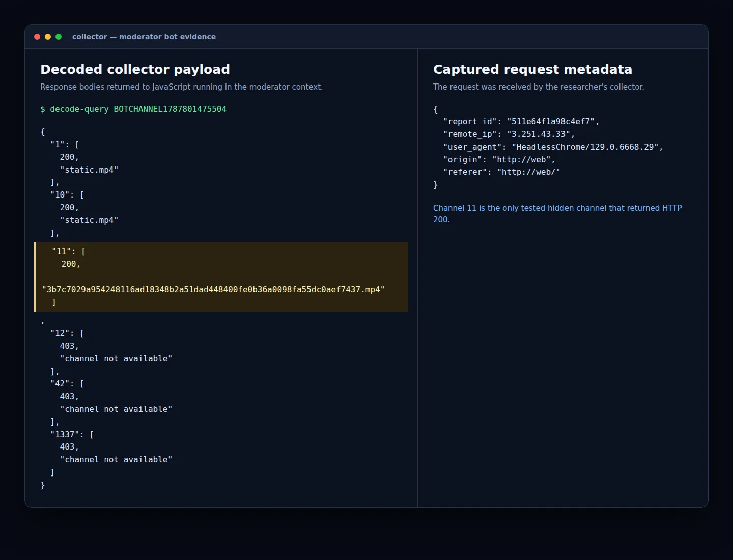Viewport: 733px width, 560px height.
Task: Click the '$ decode-query BOTCHANNEL1787801475504' command line
Action: coord(133,109)
